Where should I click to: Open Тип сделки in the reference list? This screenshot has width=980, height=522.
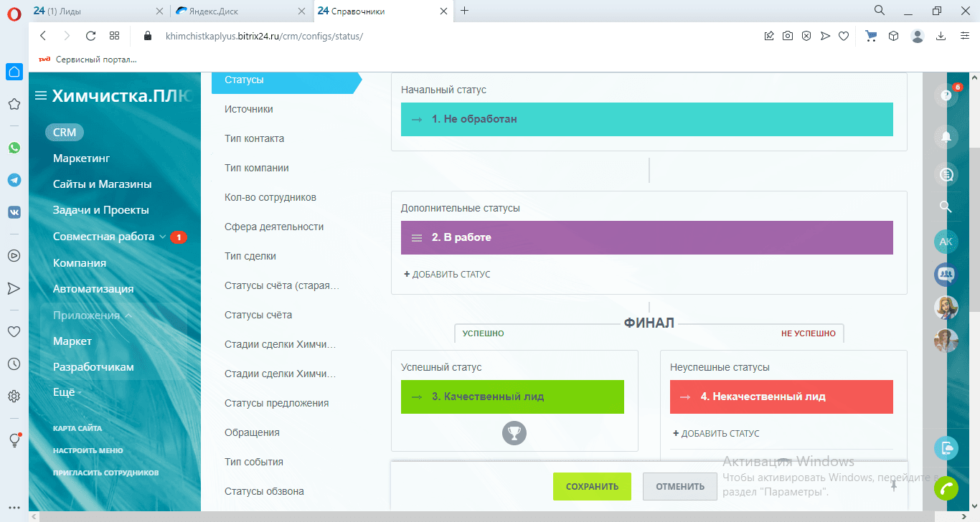click(250, 256)
